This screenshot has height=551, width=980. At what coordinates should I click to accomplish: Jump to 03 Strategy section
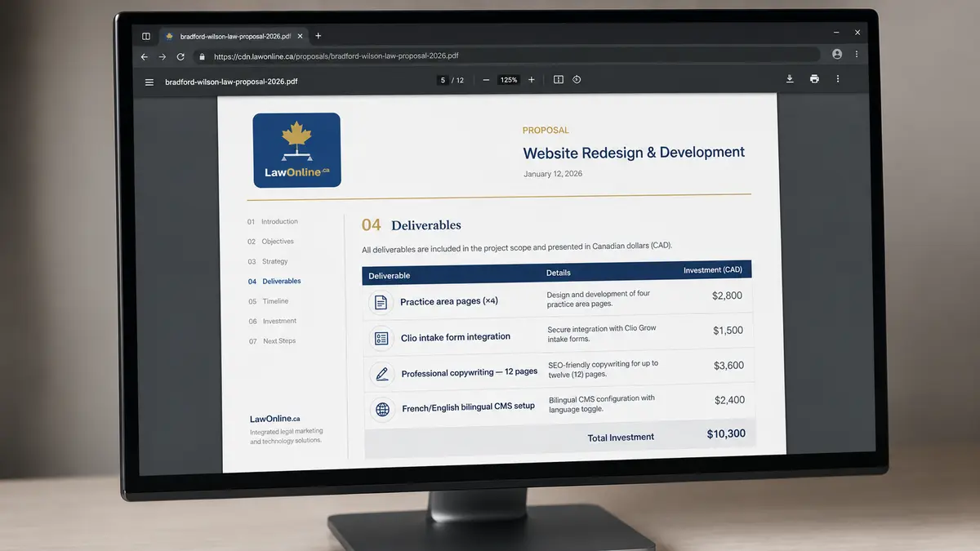(268, 261)
